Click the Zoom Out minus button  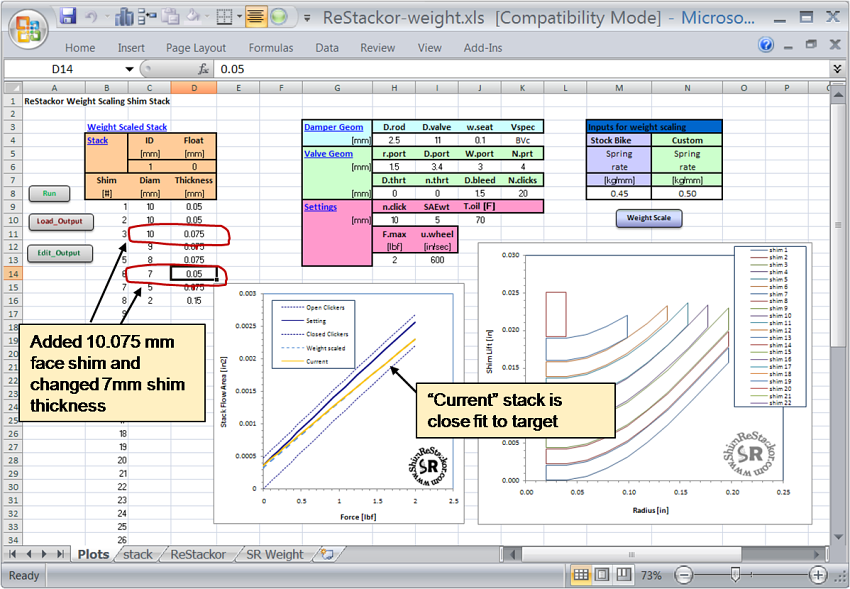(684, 575)
